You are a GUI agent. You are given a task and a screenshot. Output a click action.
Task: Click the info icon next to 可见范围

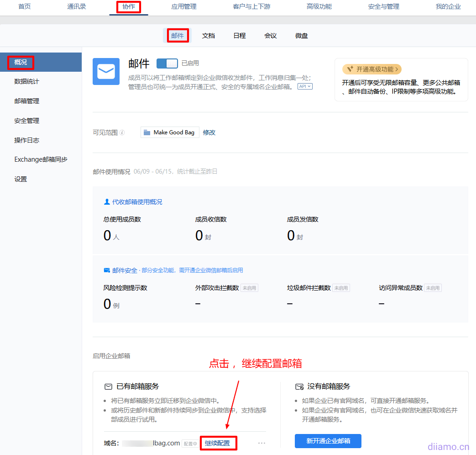[x=122, y=132]
